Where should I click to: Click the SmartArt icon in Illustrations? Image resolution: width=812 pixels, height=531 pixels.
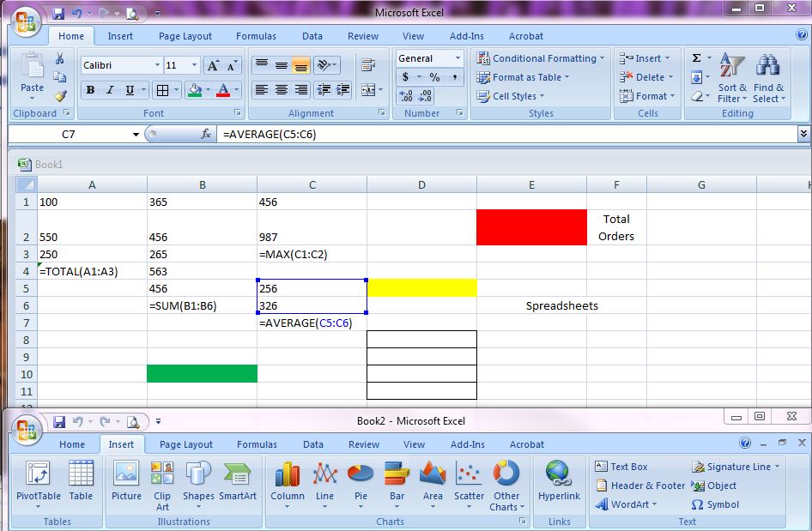pyautogui.click(x=238, y=481)
